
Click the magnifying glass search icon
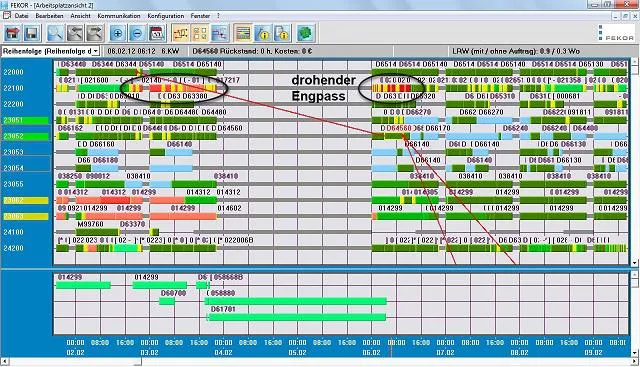tap(55, 33)
